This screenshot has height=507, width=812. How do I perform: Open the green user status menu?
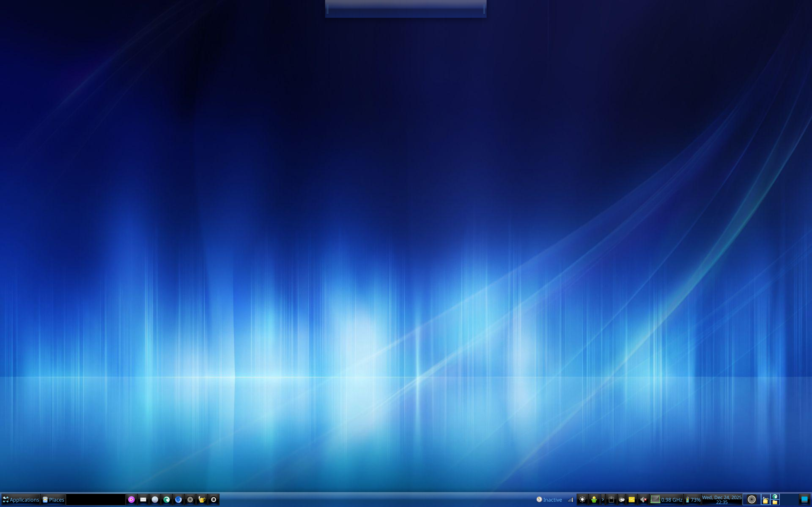(x=594, y=500)
